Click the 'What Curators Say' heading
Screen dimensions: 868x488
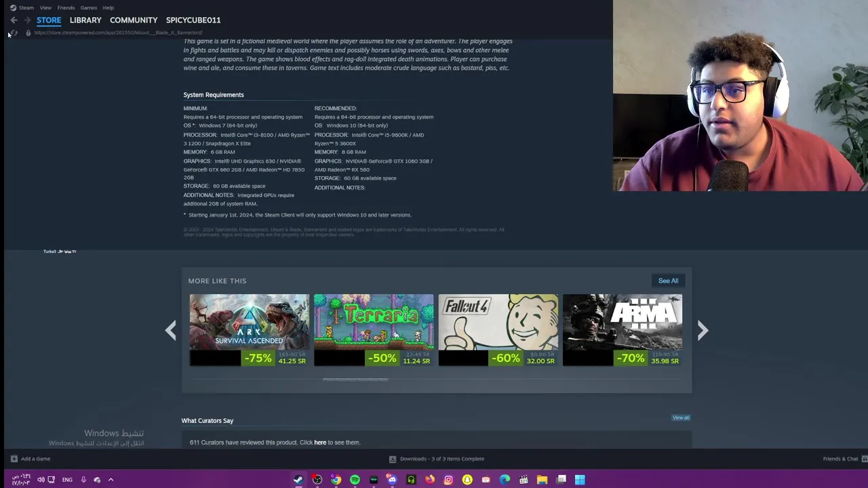point(208,421)
